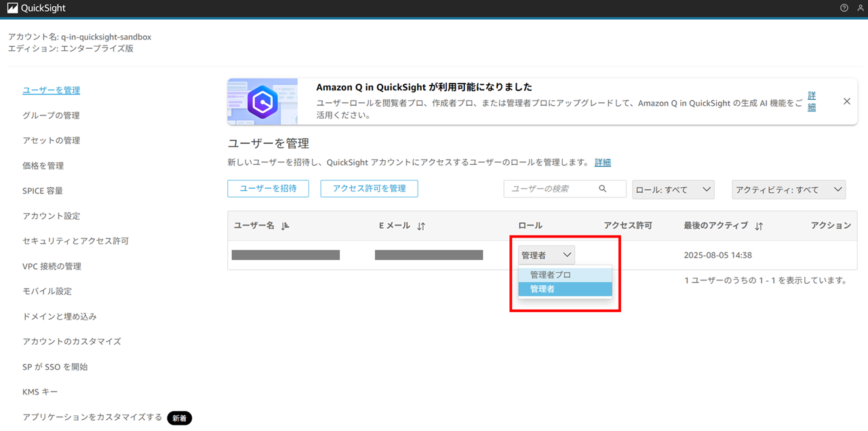Click the 2025-08-05 14:38 cell

[x=717, y=255]
